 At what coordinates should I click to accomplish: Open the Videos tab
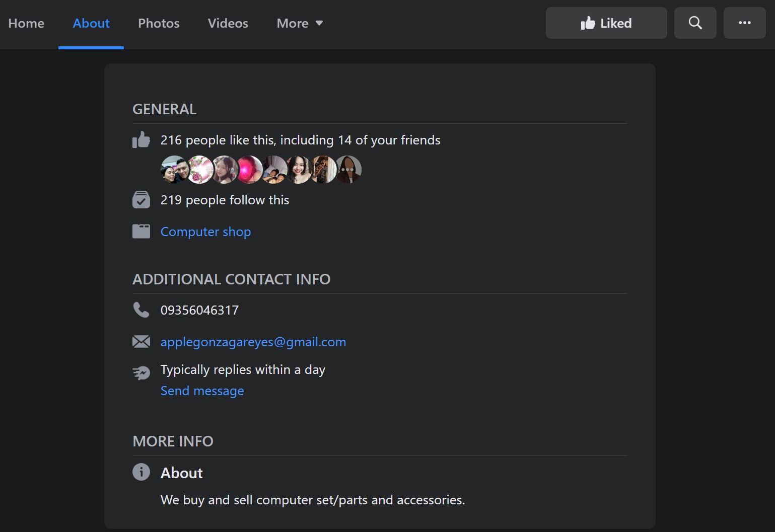(228, 23)
